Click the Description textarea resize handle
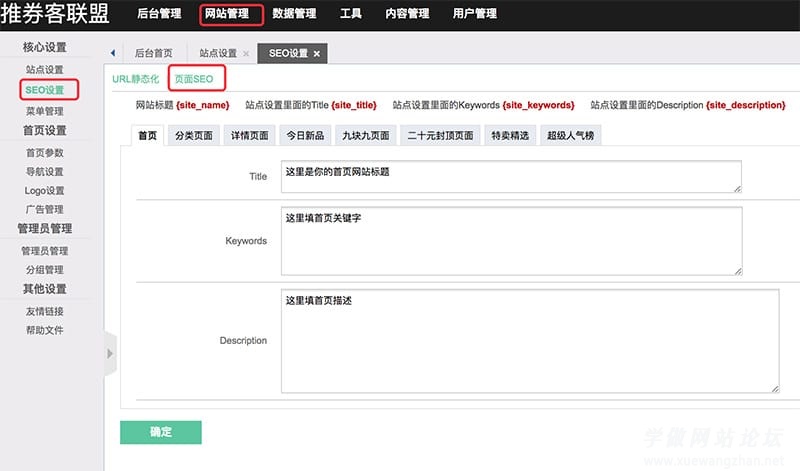Image resolution: width=800 pixels, height=471 pixels. (x=774, y=387)
